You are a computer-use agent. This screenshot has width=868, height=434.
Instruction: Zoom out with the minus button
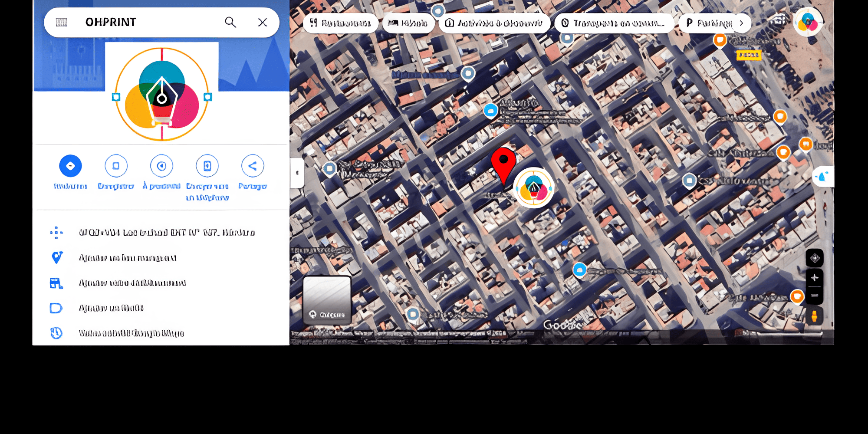pos(814,296)
